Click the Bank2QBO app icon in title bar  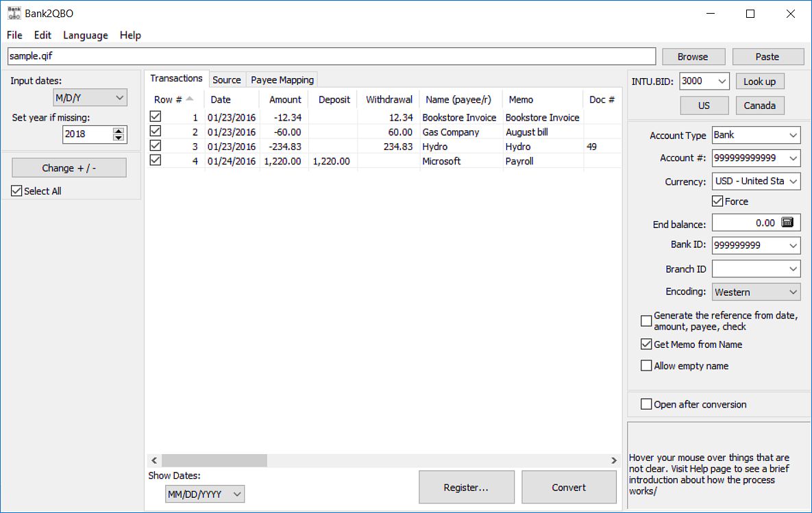click(14, 14)
